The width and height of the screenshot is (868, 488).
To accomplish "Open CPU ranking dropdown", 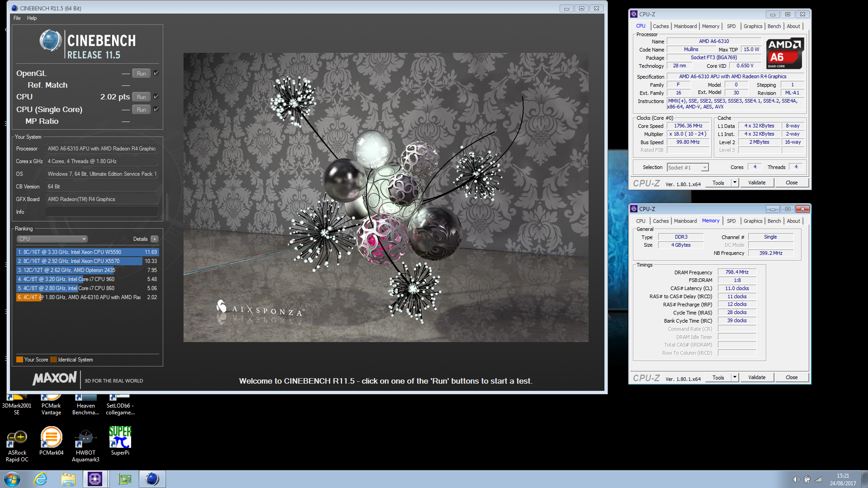I will pos(52,239).
